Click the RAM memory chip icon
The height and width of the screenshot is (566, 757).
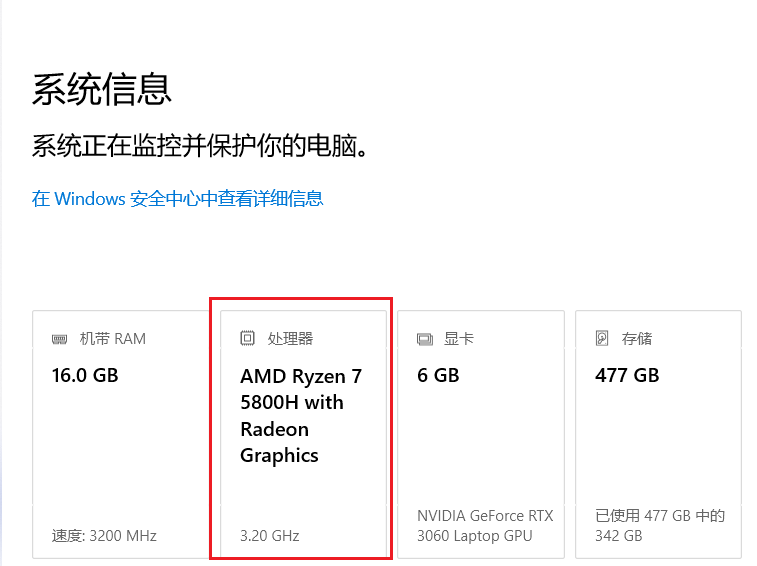coord(60,339)
